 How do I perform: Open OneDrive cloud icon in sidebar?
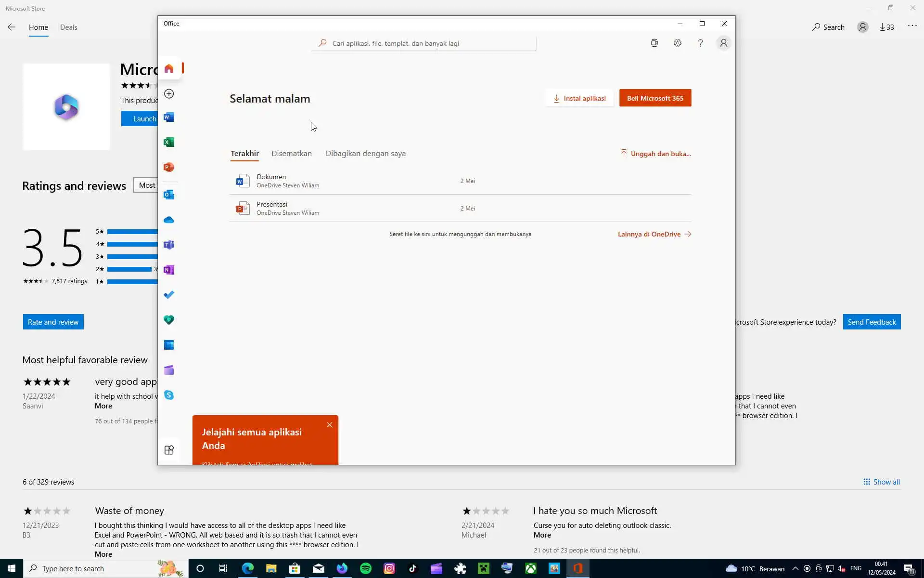[x=169, y=220]
